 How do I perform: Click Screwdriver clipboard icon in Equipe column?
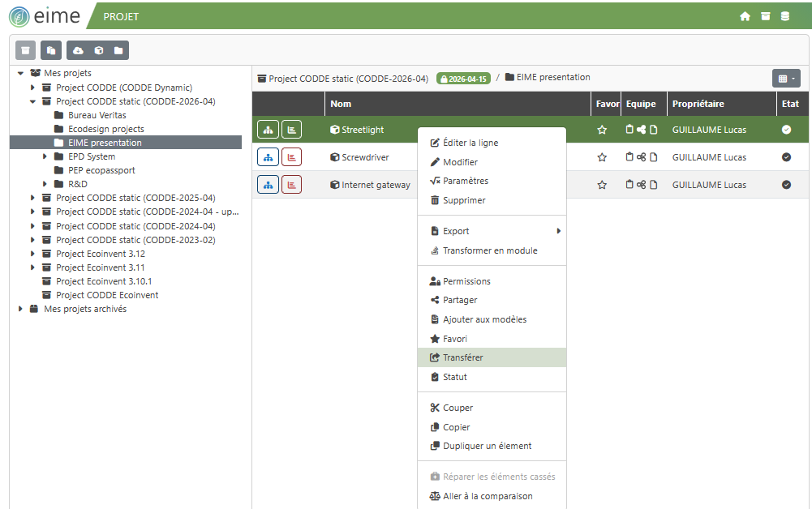tap(629, 156)
